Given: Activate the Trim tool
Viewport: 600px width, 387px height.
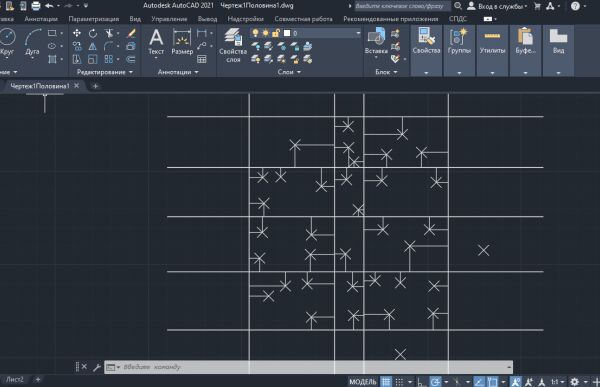Looking at the screenshot, I should (109, 33).
